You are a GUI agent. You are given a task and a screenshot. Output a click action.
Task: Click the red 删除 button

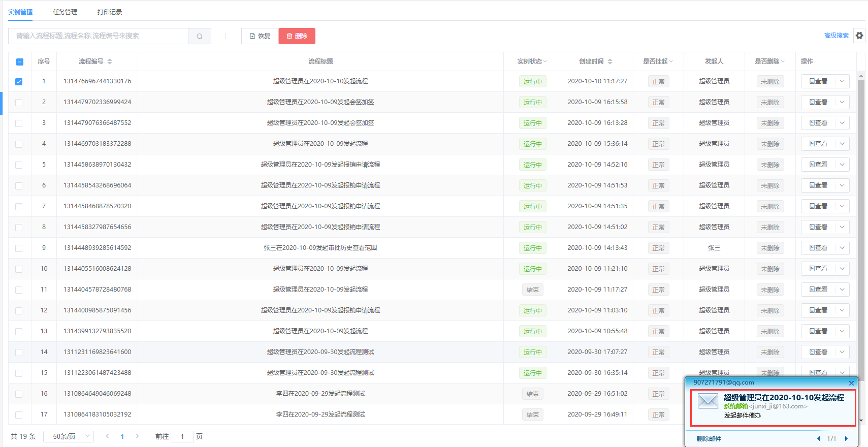(x=297, y=36)
